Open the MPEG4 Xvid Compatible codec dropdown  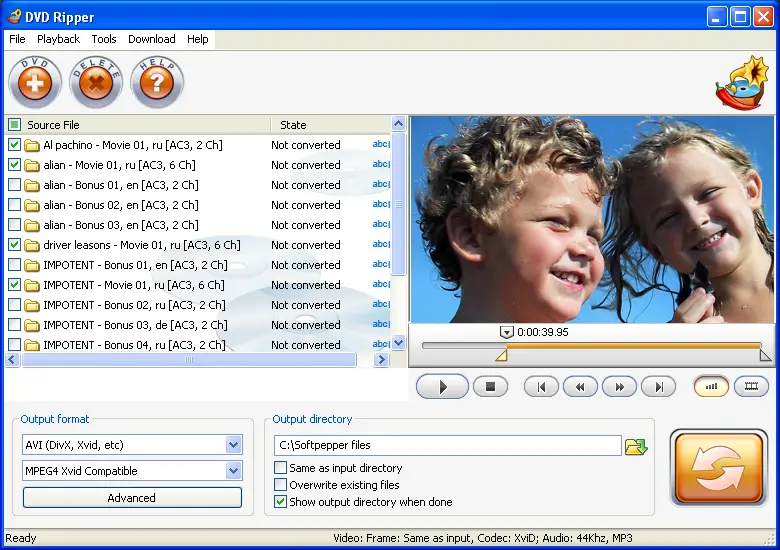point(233,470)
